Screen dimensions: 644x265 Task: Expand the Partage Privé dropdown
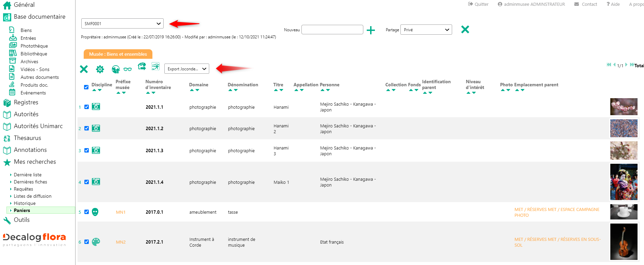click(x=426, y=30)
